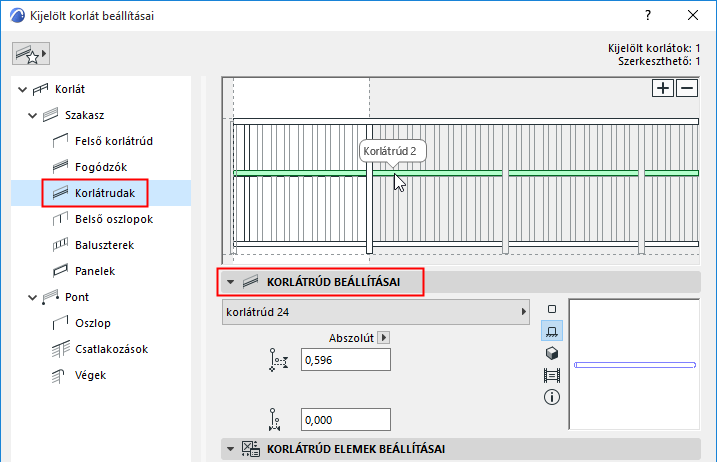
Task: Click the Felső korlátrúd icon
Action: (60, 141)
